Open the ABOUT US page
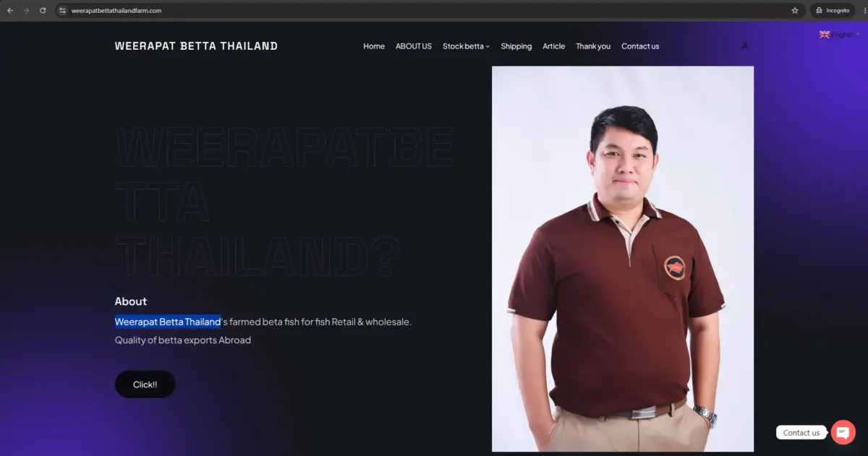This screenshot has height=456, width=868. [x=414, y=46]
